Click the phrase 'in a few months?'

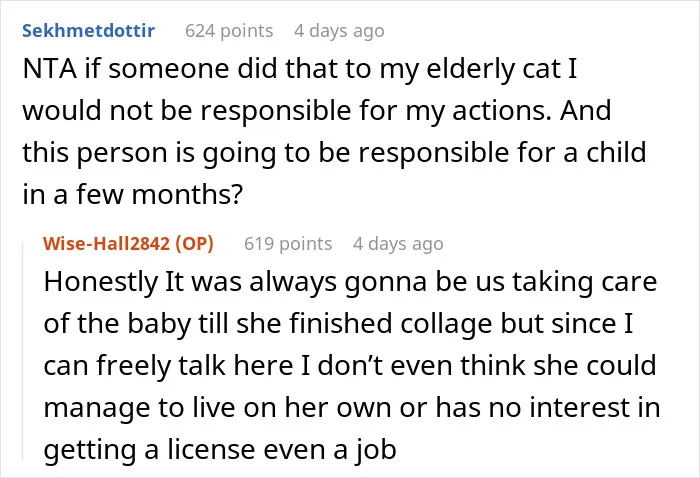133,195
